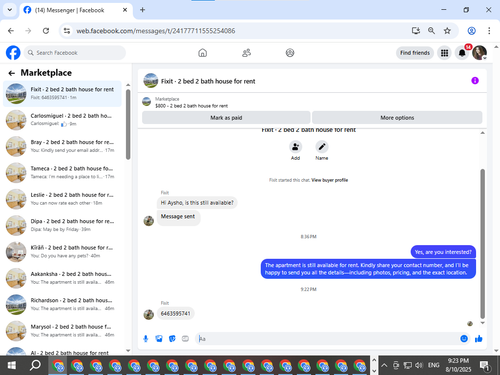Image resolution: width=500 pixels, height=375 pixels.
Task: Click the Name edit pencil icon
Action: [322, 147]
